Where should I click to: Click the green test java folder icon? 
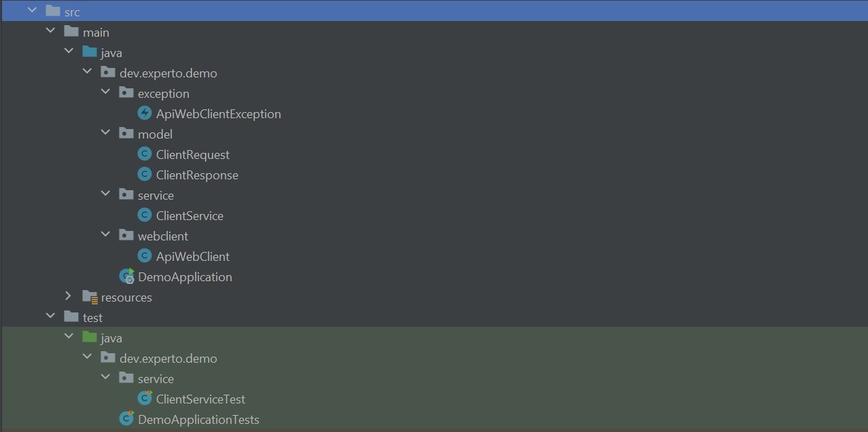(x=89, y=337)
